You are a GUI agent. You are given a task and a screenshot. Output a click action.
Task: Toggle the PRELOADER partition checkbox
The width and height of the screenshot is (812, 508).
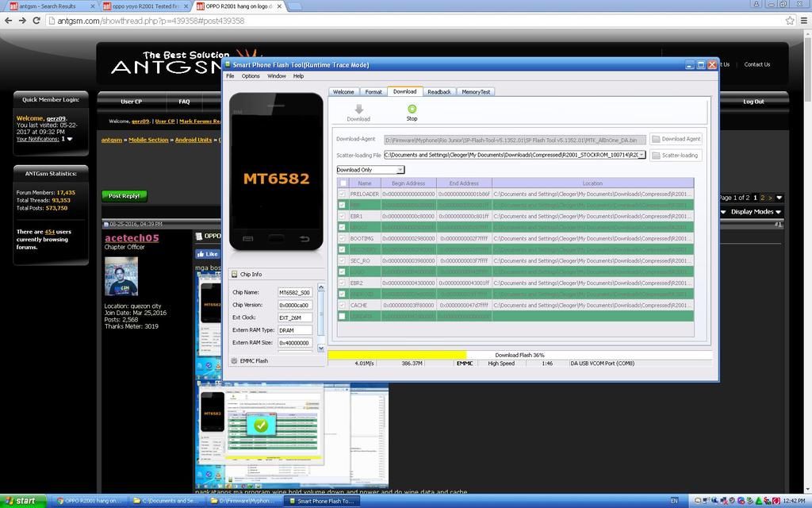coord(343,194)
